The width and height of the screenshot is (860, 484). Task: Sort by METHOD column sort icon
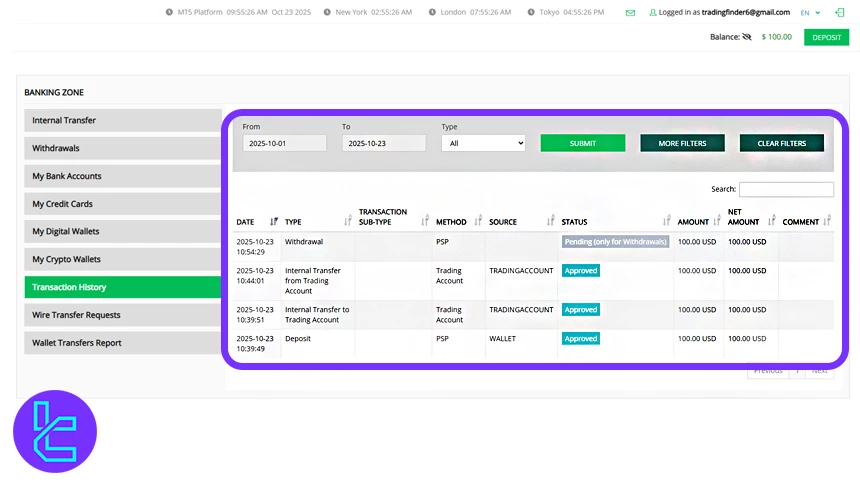tap(478, 221)
